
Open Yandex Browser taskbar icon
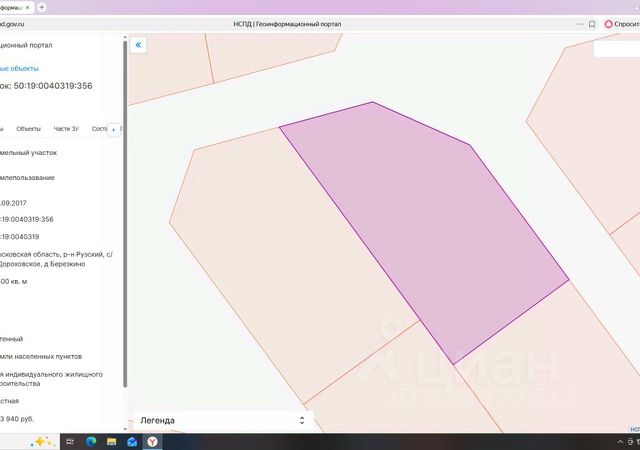152,441
